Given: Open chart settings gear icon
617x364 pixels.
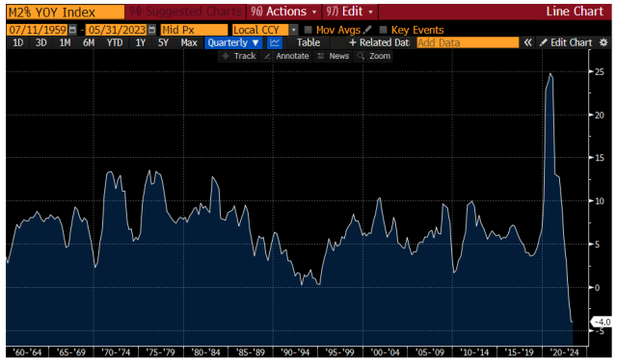Looking at the screenshot, I should (604, 42).
